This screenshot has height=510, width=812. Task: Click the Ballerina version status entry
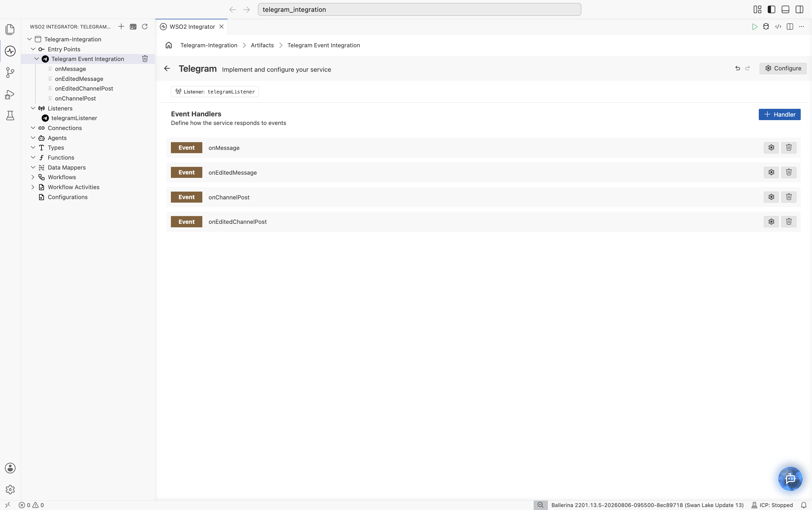click(x=647, y=505)
